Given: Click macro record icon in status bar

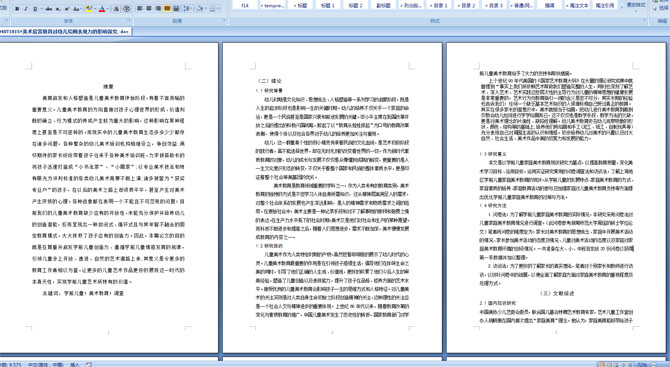Looking at the screenshot, I should pos(89,364).
